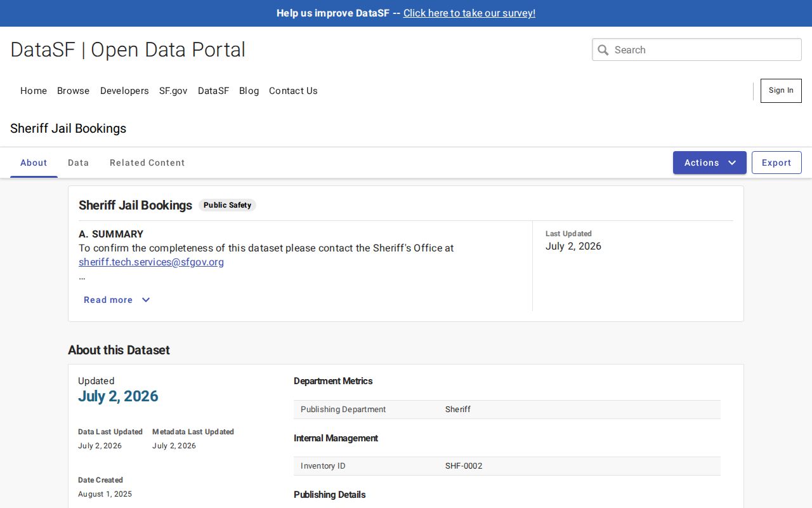This screenshot has height=508, width=812.
Task: Open Contact Us page
Action: coord(293,91)
